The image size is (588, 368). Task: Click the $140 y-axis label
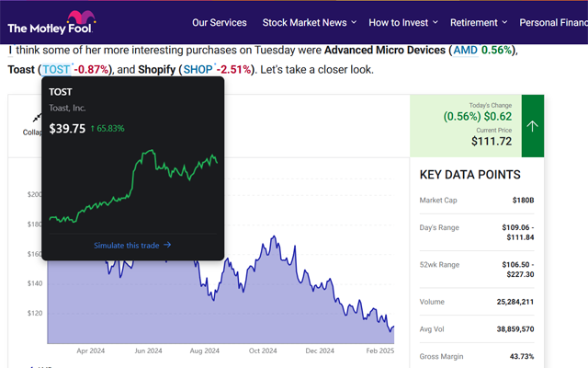click(35, 283)
